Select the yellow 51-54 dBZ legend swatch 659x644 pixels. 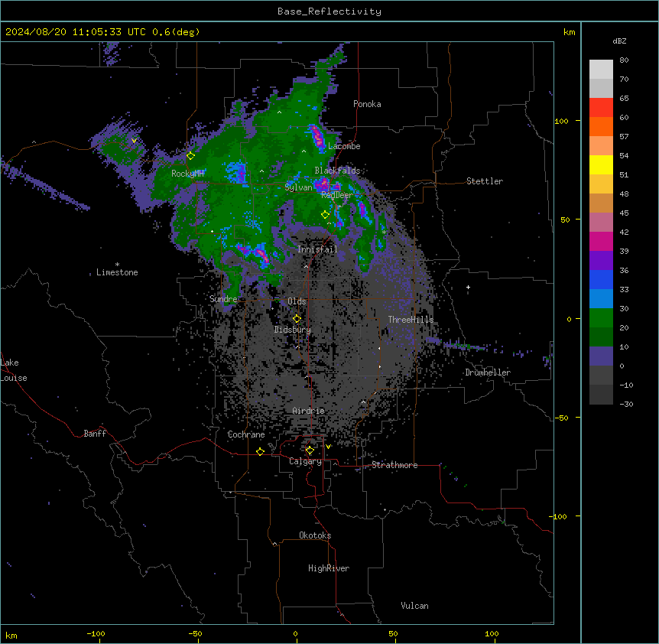point(601,165)
